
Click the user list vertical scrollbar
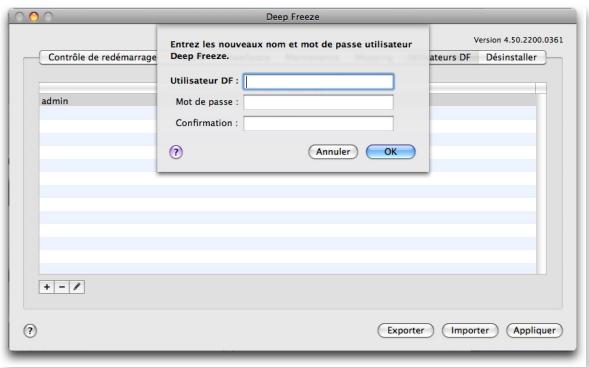pyautogui.click(x=541, y=183)
